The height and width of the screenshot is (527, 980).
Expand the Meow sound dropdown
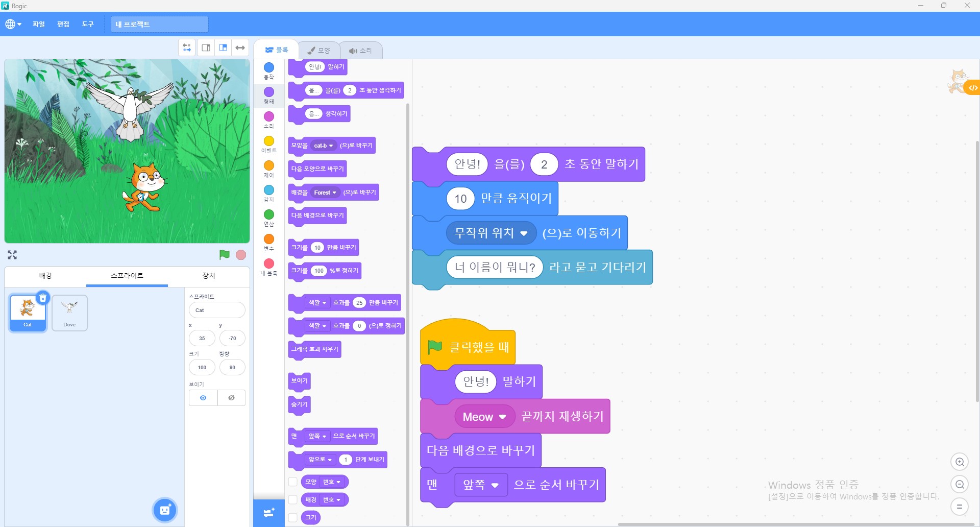(x=502, y=417)
